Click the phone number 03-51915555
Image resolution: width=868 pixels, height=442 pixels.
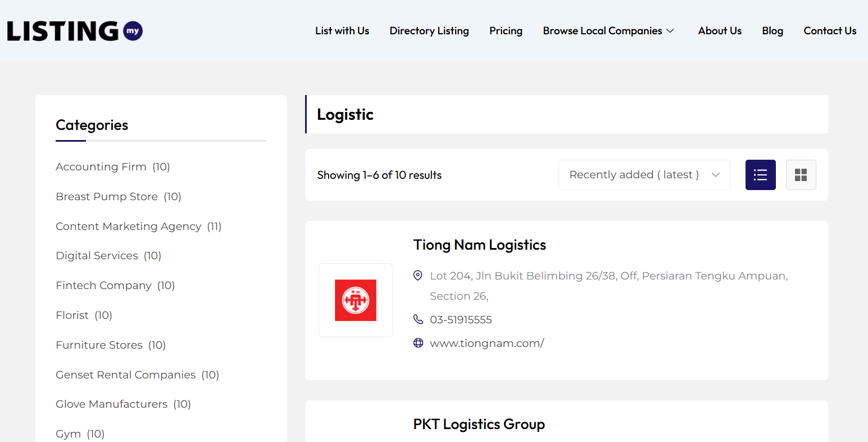[x=461, y=320]
